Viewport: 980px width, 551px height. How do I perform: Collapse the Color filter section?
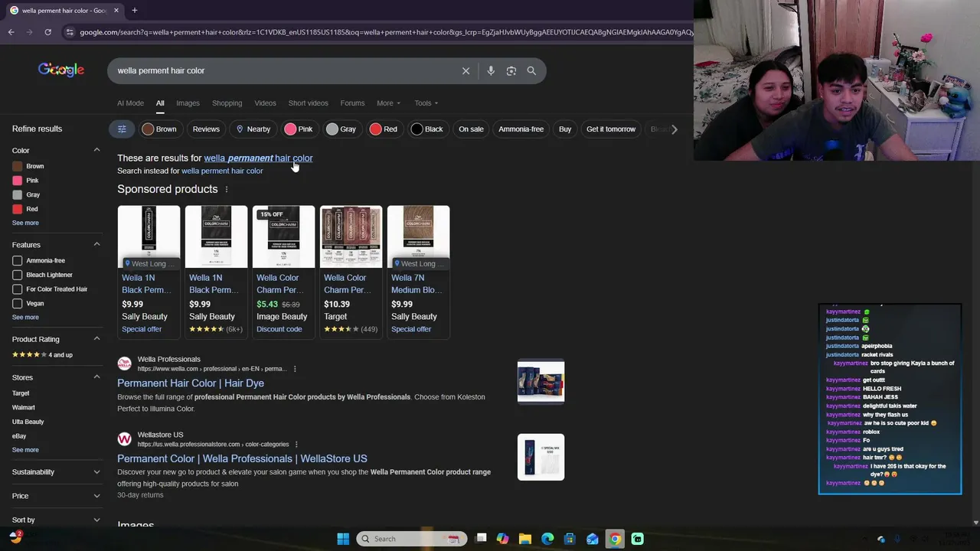pos(96,150)
